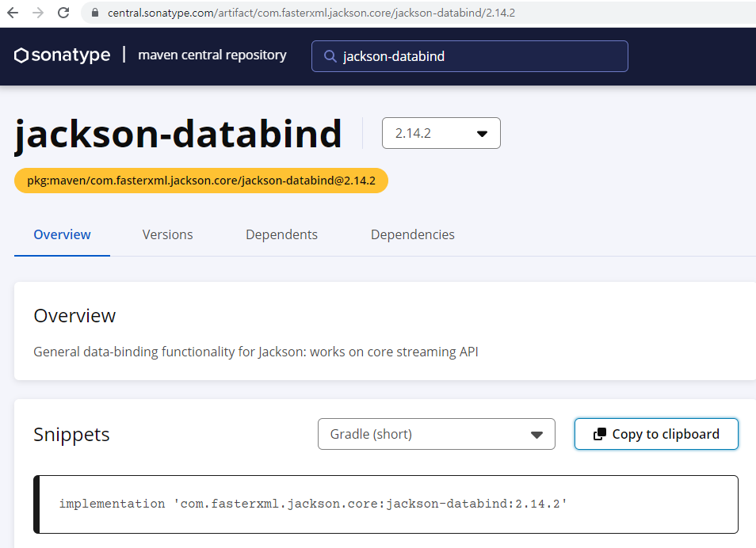The image size is (756, 548).
Task: View site security lock icon
Action: (x=95, y=13)
